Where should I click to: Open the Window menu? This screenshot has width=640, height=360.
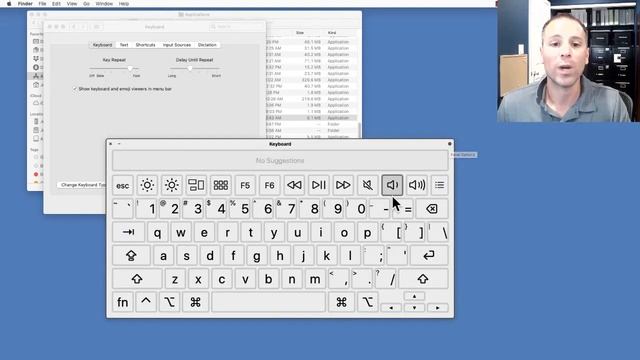coord(104,4)
